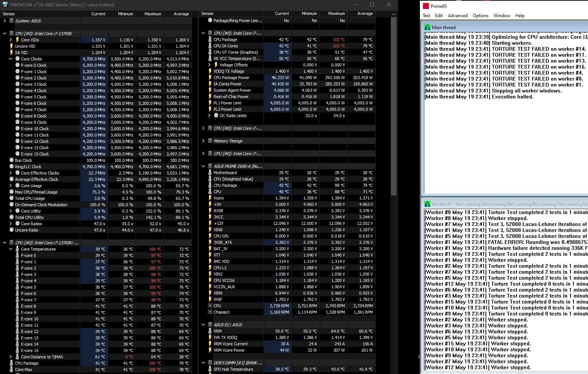Click the clock icon beside Ring/LLC Clock
This screenshot has width=588, height=374.
(x=12, y=167)
